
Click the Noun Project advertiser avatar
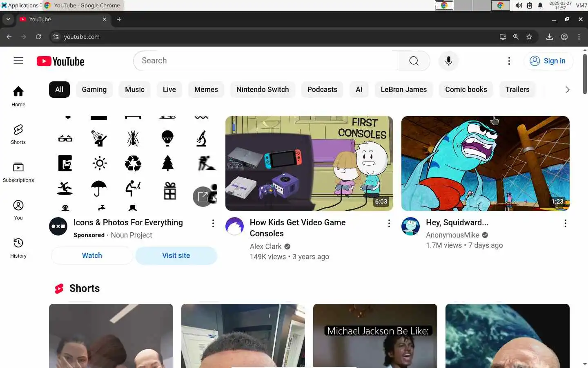click(x=58, y=226)
